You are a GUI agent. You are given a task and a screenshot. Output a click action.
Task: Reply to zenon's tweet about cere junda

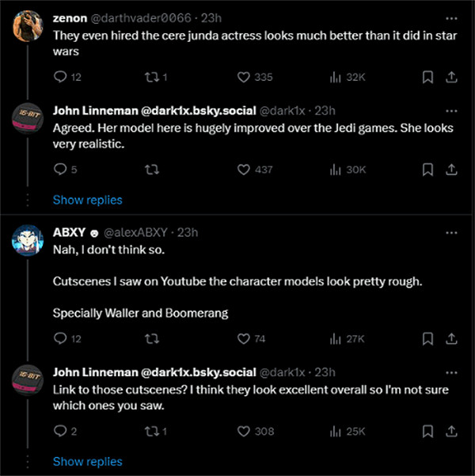tap(60, 77)
